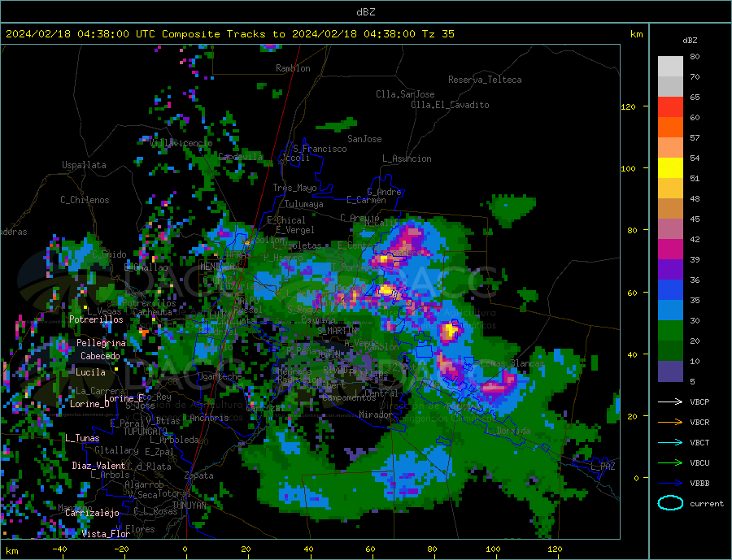Select the gold 51–48 dBZ swatch

click(x=670, y=188)
